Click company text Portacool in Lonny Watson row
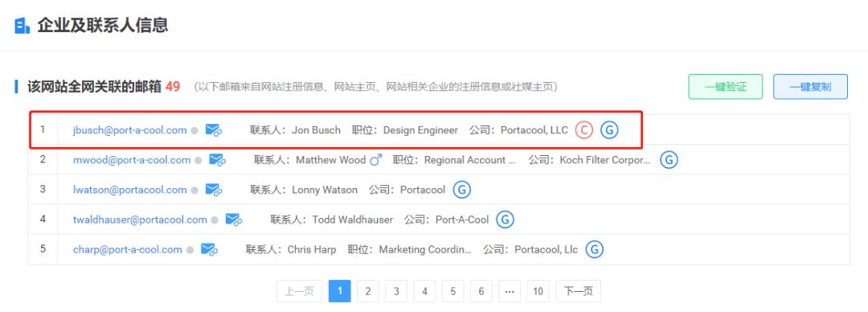The width and height of the screenshot is (868, 312). tap(423, 190)
